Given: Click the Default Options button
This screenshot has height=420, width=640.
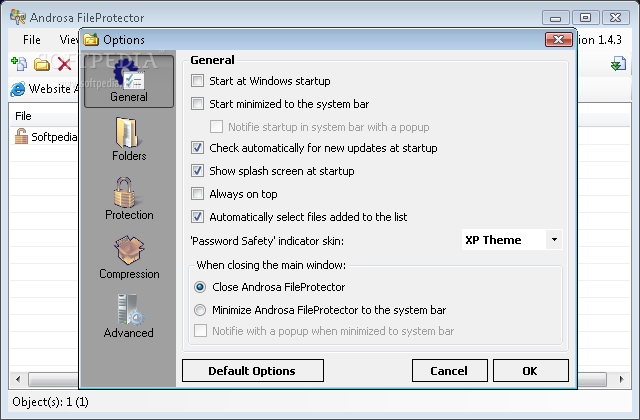Looking at the screenshot, I should pos(253,371).
